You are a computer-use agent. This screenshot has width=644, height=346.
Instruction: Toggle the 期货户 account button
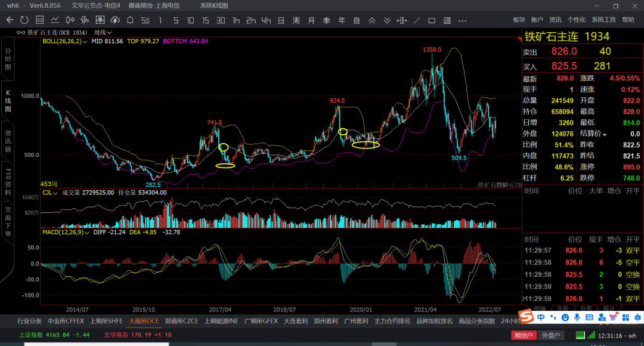pos(523,335)
